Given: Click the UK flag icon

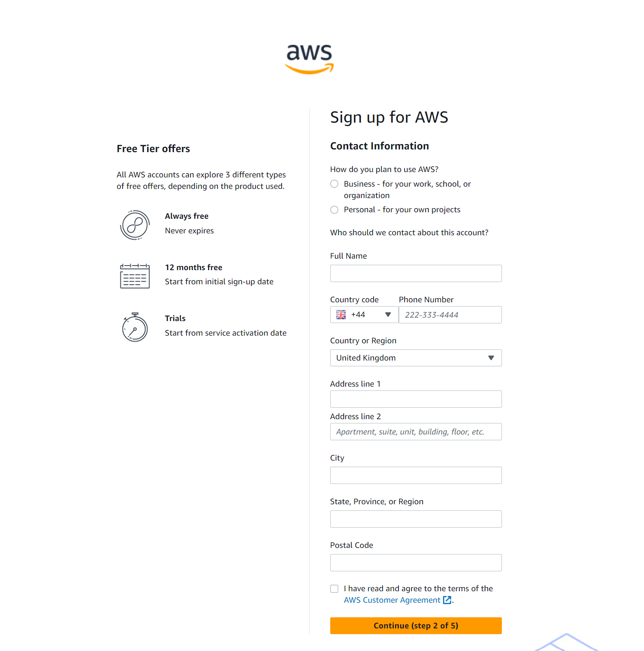Looking at the screenshot, I should tap(341, 315).
